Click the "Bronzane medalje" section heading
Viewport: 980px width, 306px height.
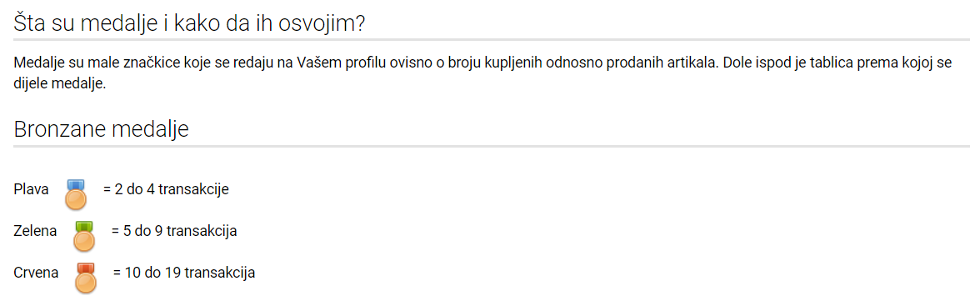coord(101,129)
